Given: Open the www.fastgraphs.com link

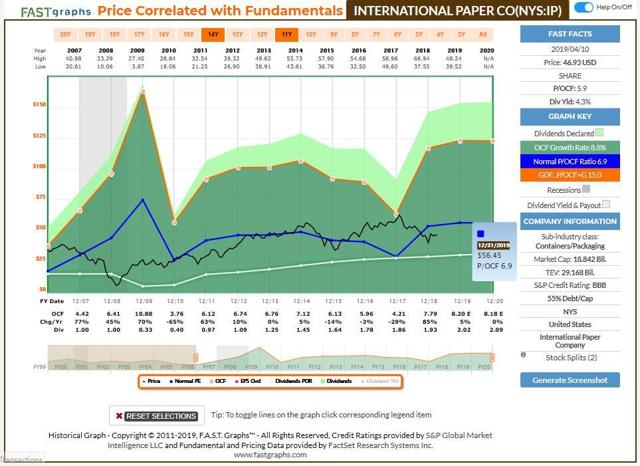Looking at the screenshot, I should pos(270,455).
